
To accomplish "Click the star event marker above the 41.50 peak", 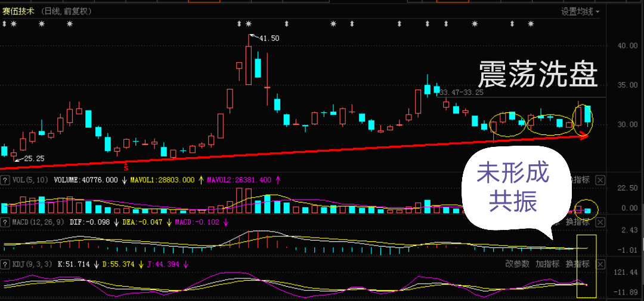I will [x=248, y=24].
